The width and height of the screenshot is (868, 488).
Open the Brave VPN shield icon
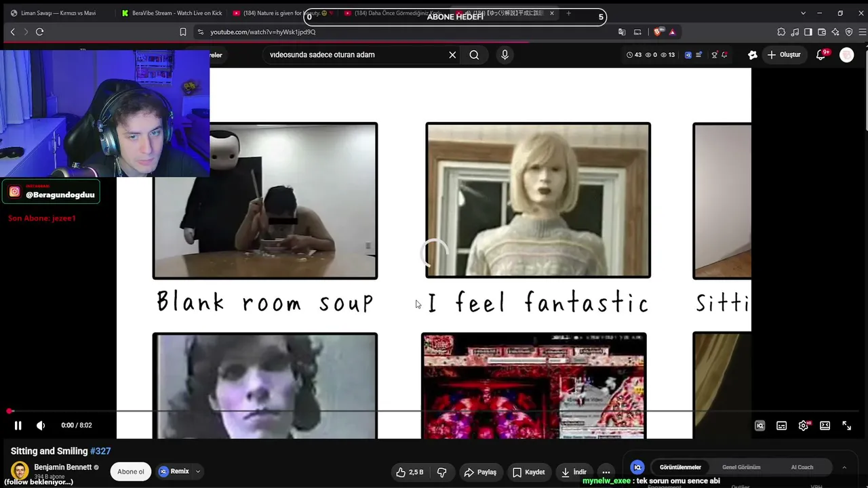(849, 32)
